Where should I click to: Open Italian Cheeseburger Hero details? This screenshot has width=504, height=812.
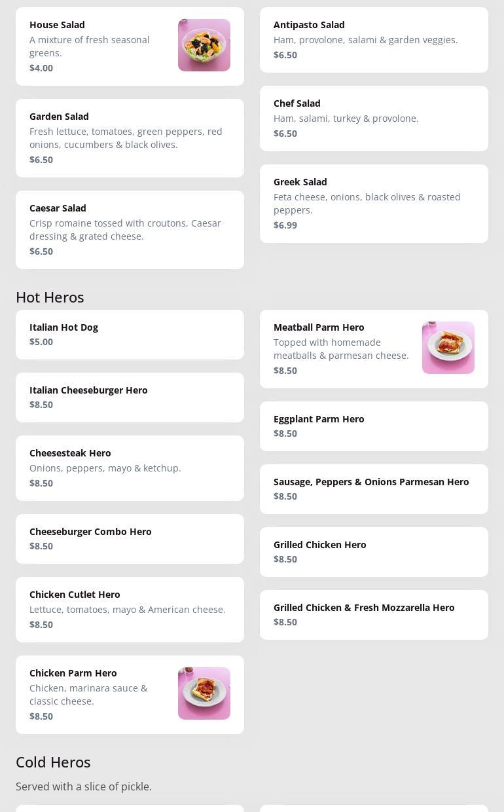tap(130, 397)
